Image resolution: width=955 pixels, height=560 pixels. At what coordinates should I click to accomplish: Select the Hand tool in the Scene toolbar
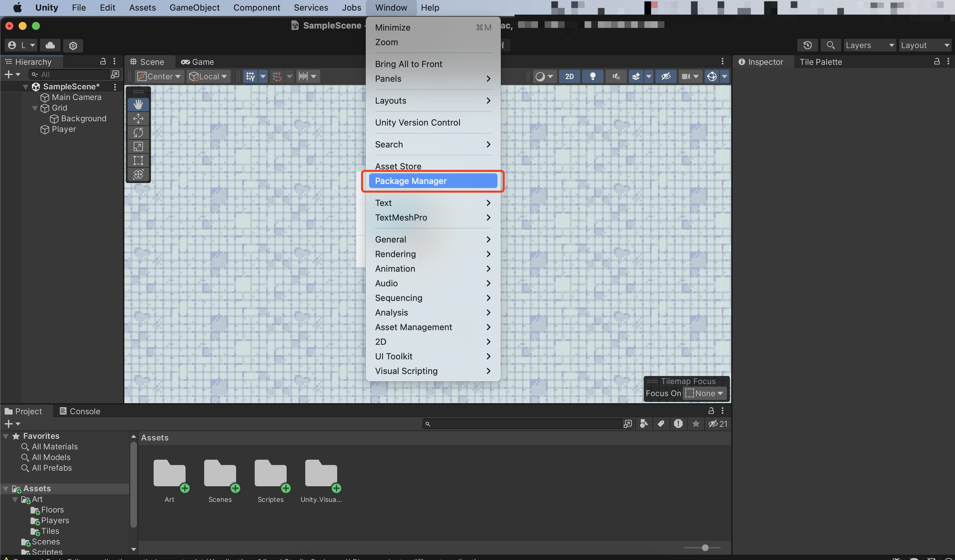138,104
